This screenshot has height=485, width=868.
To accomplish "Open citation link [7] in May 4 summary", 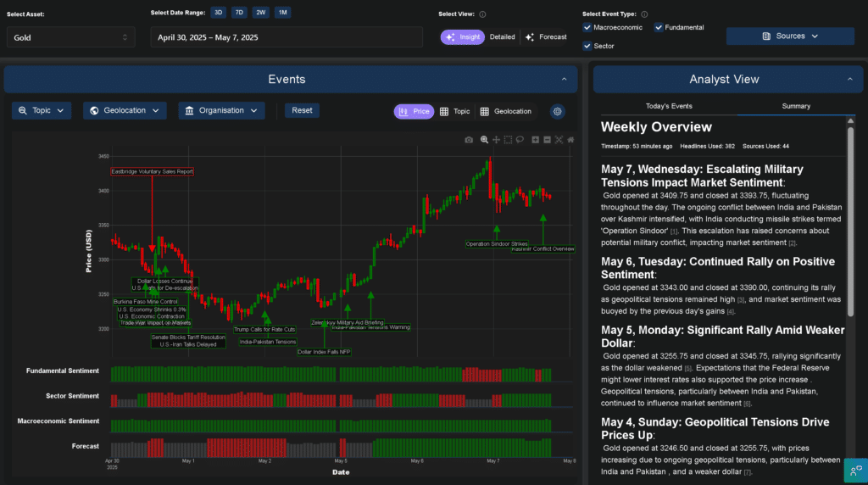I will point(748,472).
